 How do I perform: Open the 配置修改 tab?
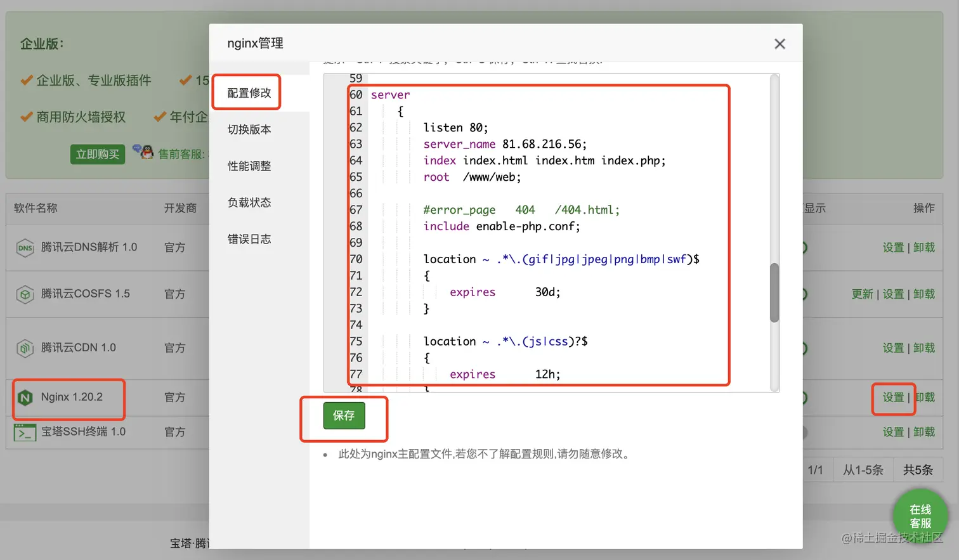pyautogui.click(x=249, y=93)
